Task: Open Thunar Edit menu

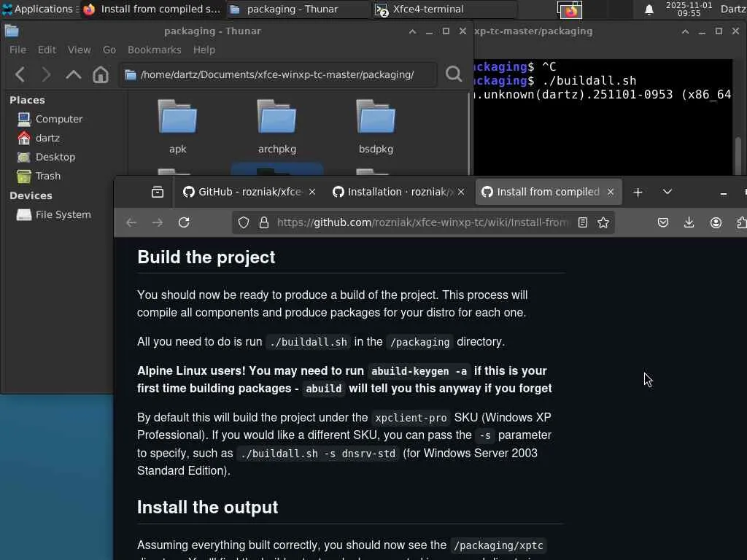Action: [x=47, y=50]
